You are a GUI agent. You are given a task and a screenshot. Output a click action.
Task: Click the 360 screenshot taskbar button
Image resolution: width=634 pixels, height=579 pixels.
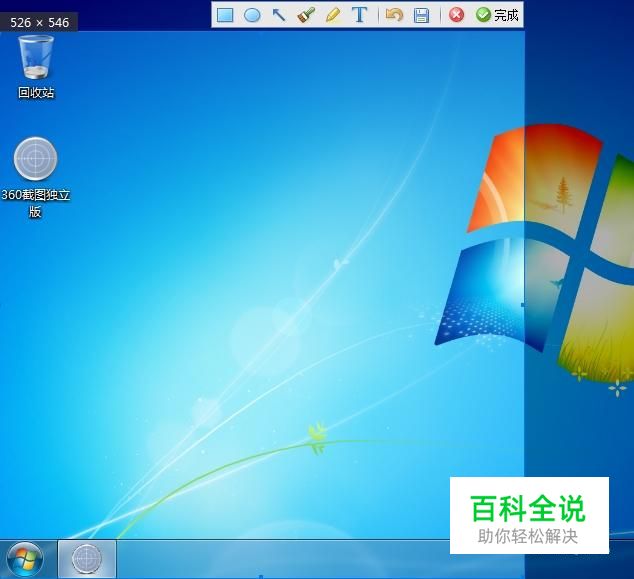pos(87,559)
